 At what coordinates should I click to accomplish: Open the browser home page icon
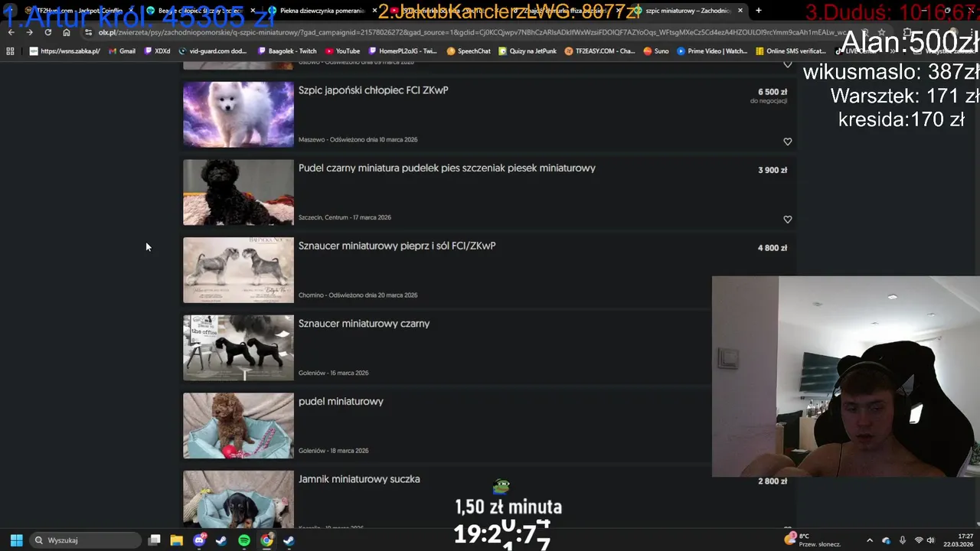click(67, 32)
